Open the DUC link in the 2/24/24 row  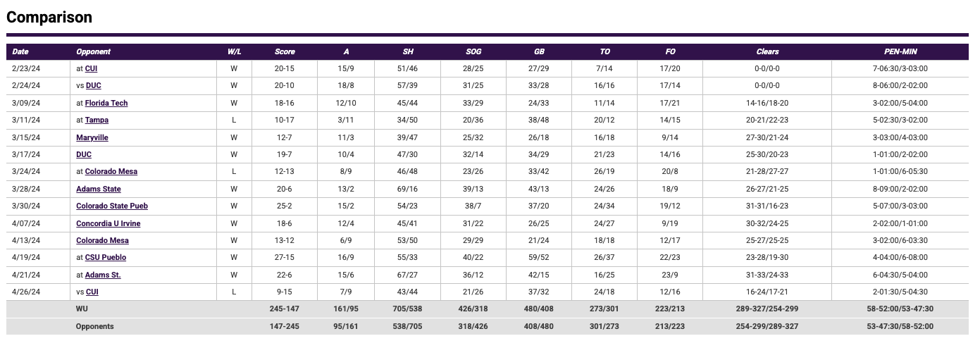[94, 86]
